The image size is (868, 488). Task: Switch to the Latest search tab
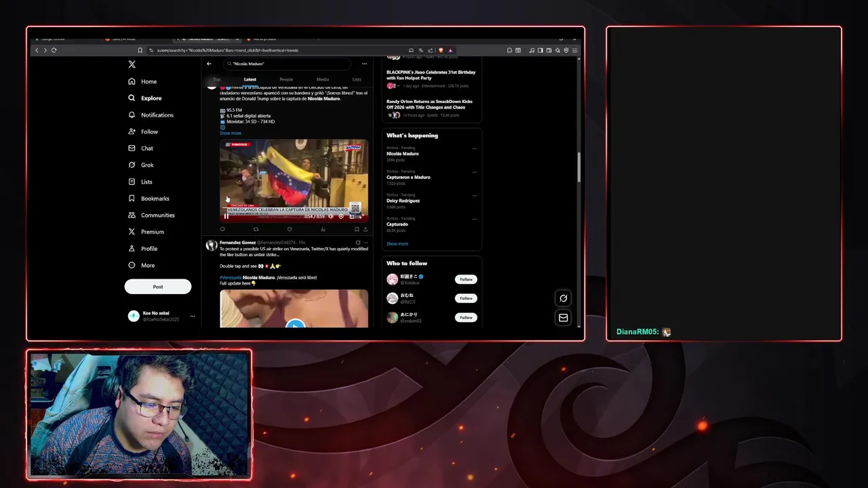250,79
